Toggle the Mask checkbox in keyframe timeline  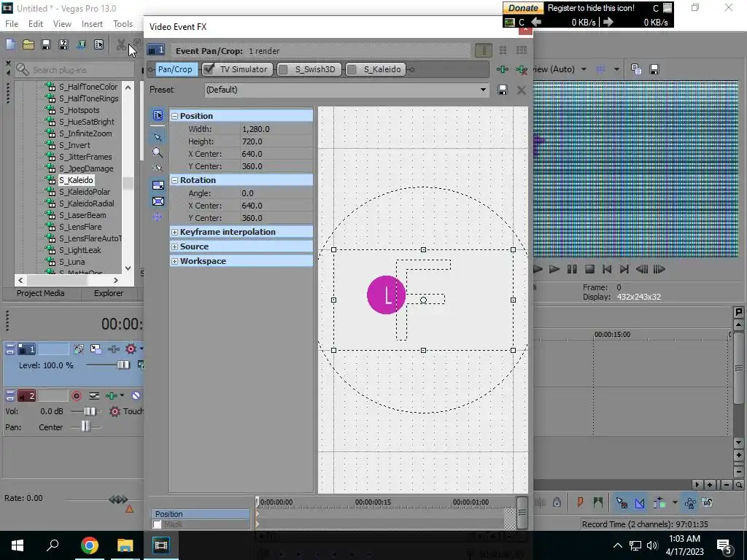(x=157, y=524)
